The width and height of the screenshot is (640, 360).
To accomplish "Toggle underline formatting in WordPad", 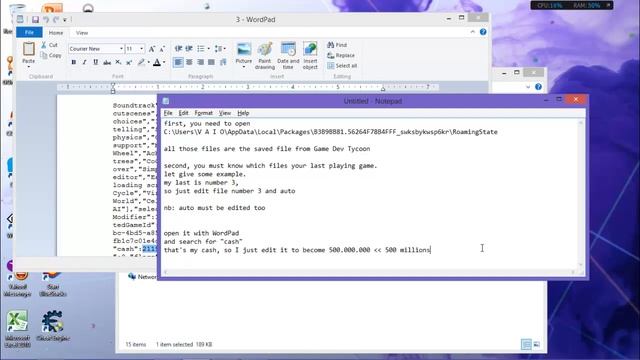I will pyautogui.click(x=96, y=62).
